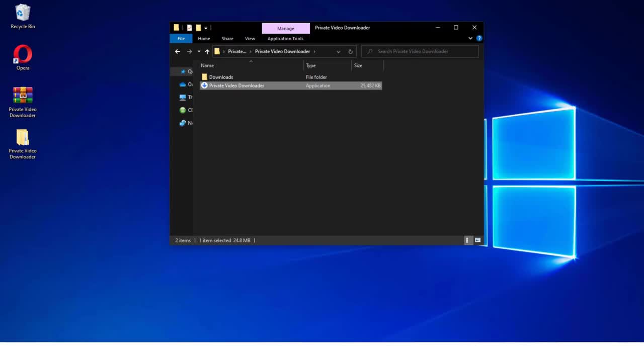Select the green disc item in navigation pane
Screen dimensions: 644x362
[x=183, y=110]
